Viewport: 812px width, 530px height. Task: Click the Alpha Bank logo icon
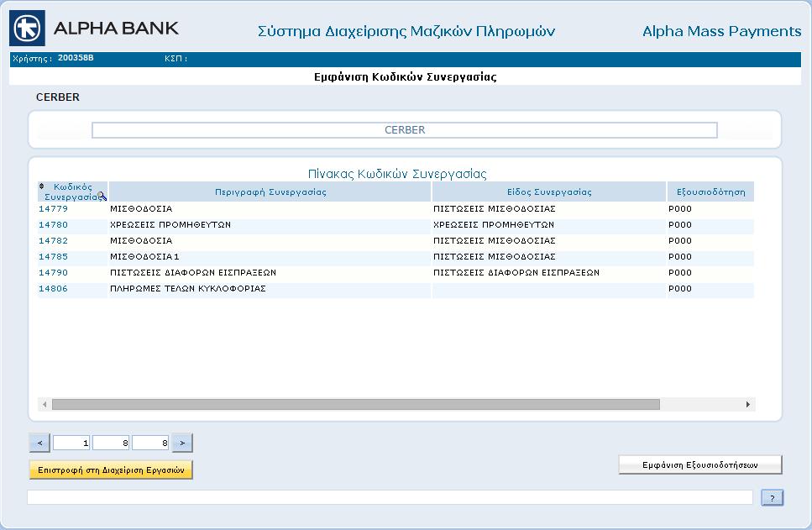(28, 28)
